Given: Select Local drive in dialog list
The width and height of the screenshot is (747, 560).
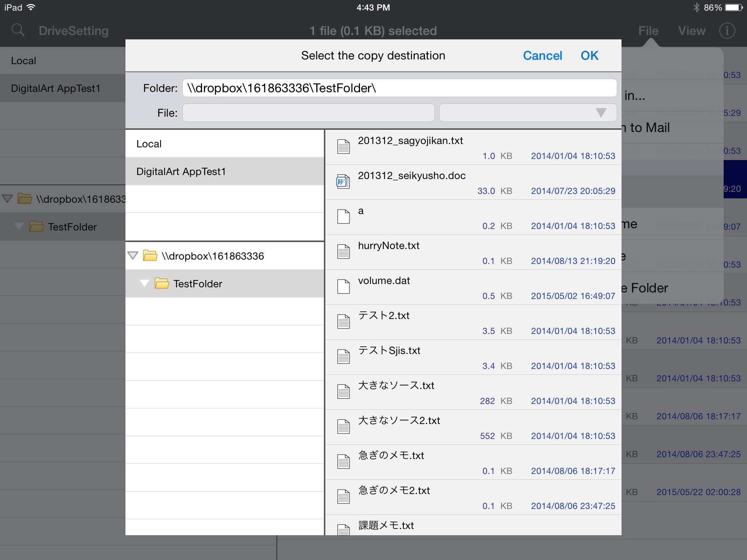Looking at the screenshot, I should tap(225, 144).
